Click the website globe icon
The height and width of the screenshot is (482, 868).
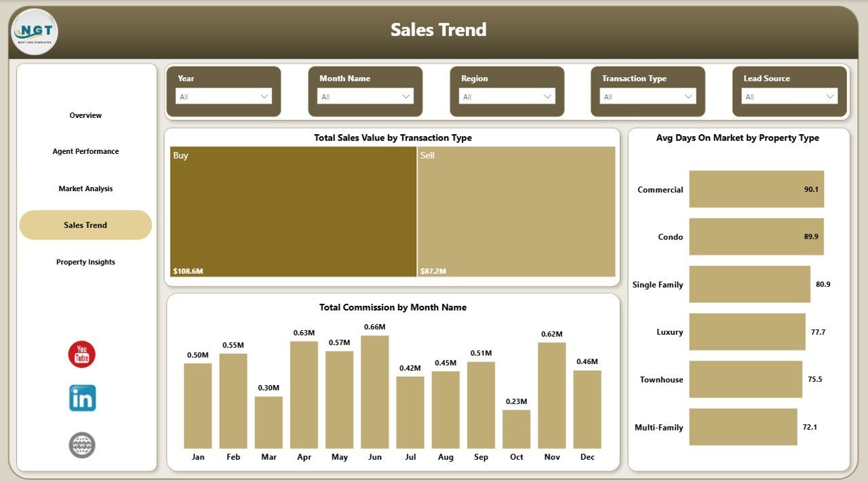pyautogui.click(x=81, y=445)
